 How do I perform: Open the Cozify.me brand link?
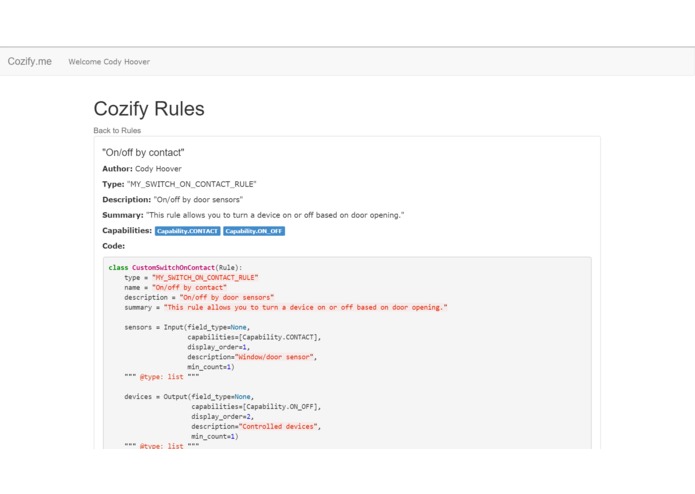(29, 62)
